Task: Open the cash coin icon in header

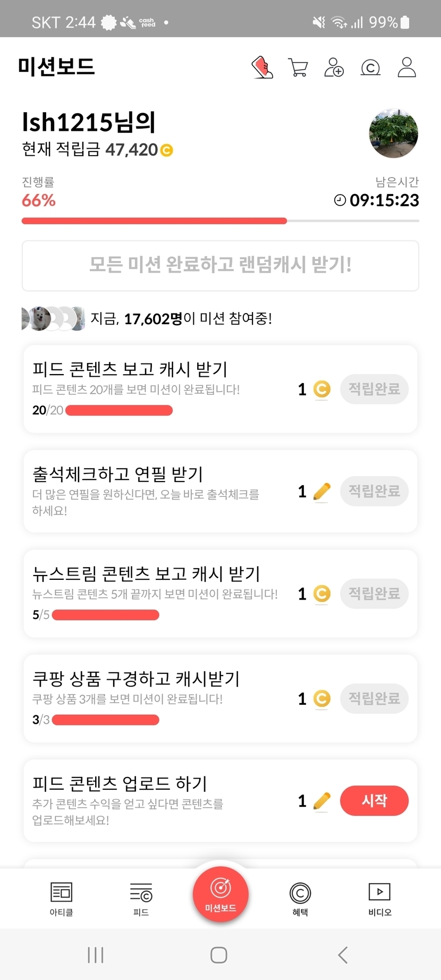Action: click(370, 67)
